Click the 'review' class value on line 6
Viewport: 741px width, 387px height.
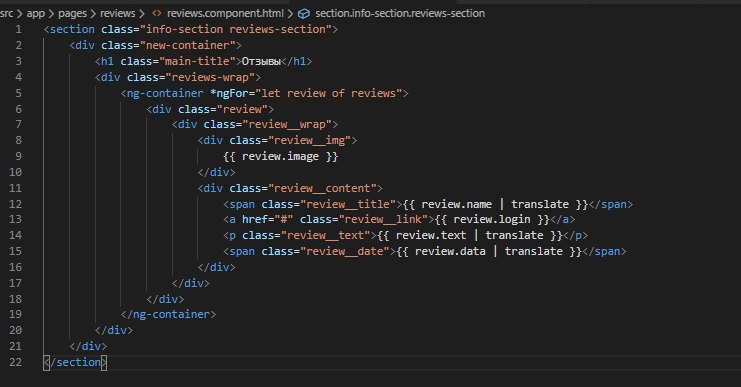point(242,109)
